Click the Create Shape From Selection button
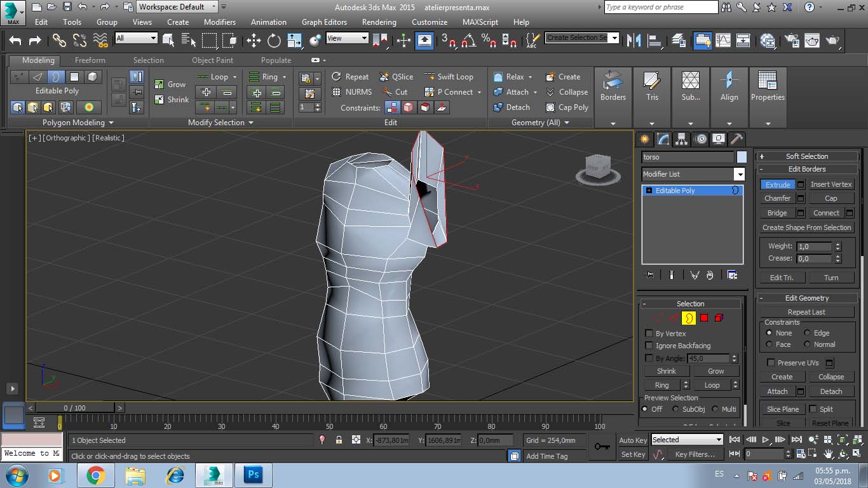The height and width of the screenshot is (488, 868). [806, 227]
